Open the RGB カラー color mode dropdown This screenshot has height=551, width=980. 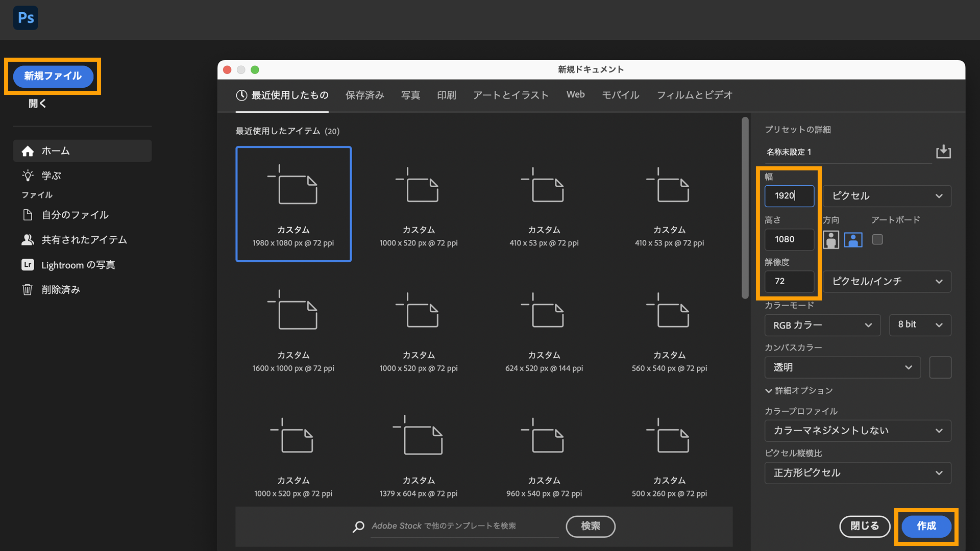822,325
